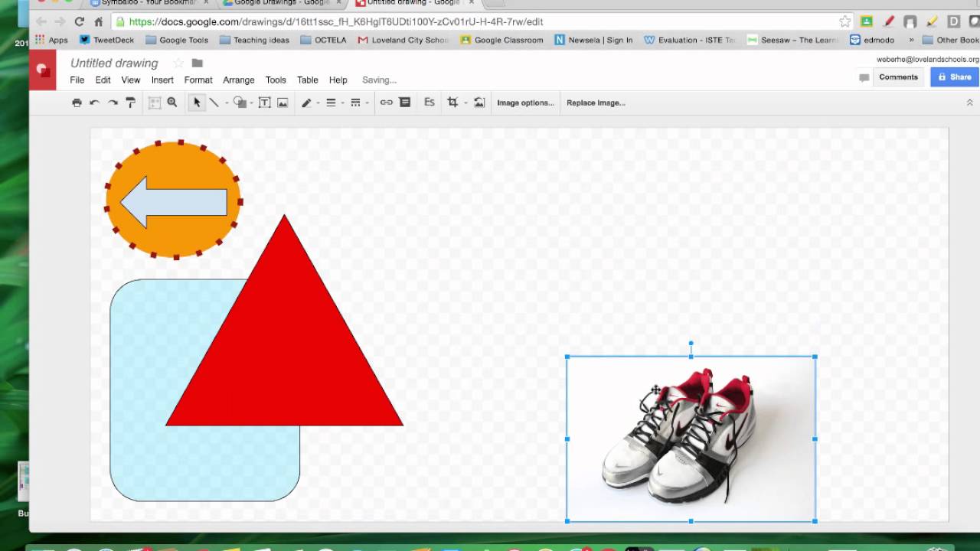Image resolution: width=980 pixels, height=551 pixels.
Task: Open the Format menu
Action: click(x=198, y=80)
